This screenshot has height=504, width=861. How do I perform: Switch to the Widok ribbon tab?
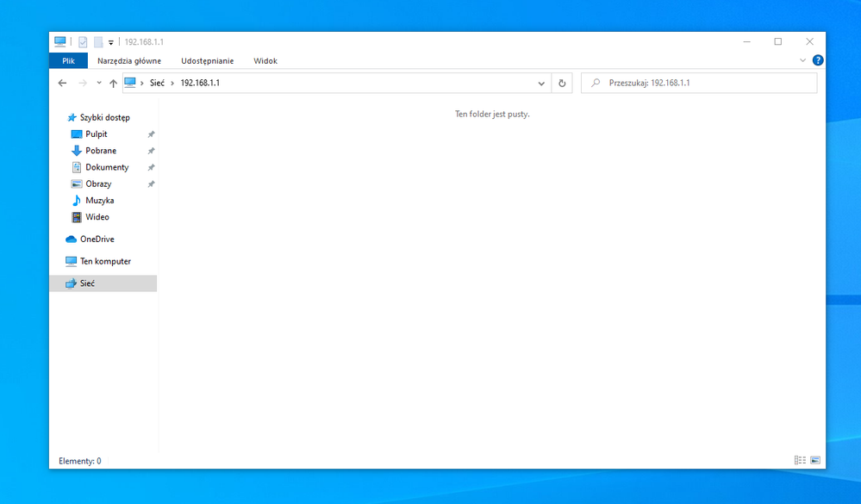click(x=265, y=60)
